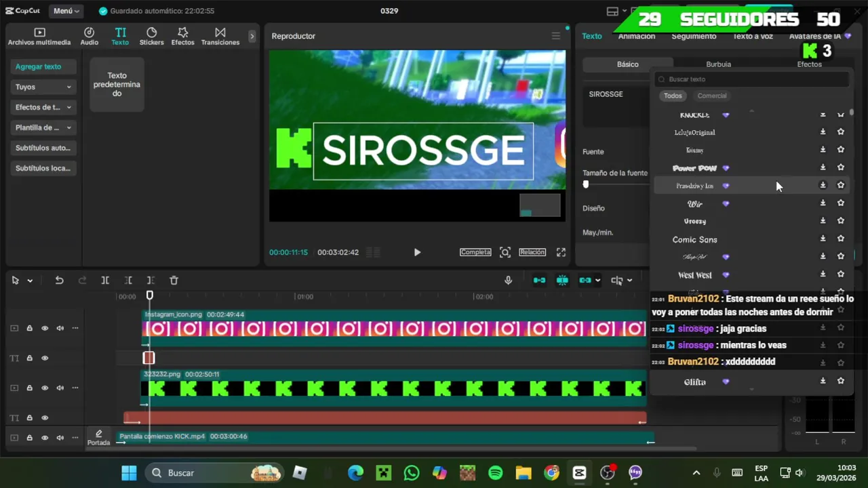Open the Transiciones tab
This screenshot has width=868, height=488.
tap(220, 37)
